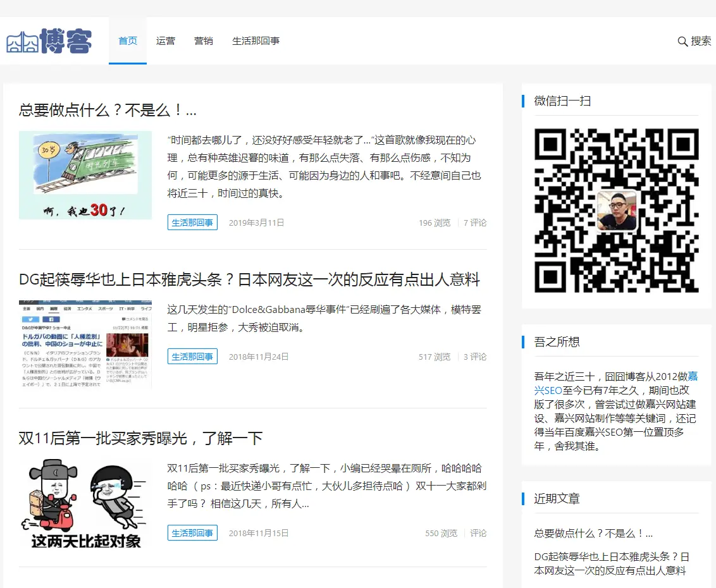This screenshot has width=716, height=588.
Task: Follow the 嘉兴SEO link in sidebar
Action: tap(616, 384)
